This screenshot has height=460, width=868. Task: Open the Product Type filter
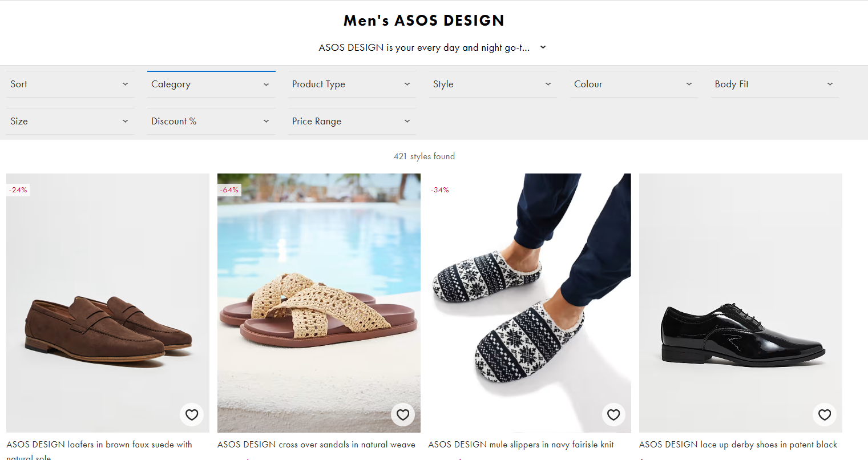pyautogui.click(x=352, y=84)
